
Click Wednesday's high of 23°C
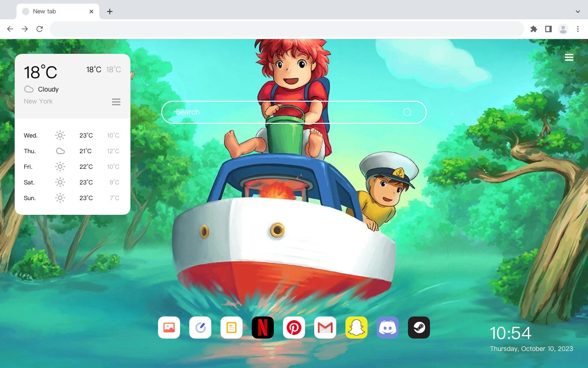[86, 135]
